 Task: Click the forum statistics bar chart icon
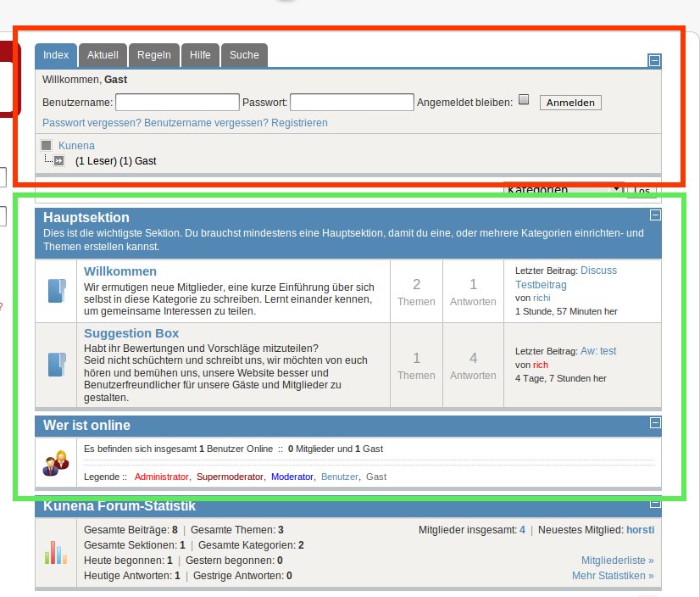coord(56,553)
